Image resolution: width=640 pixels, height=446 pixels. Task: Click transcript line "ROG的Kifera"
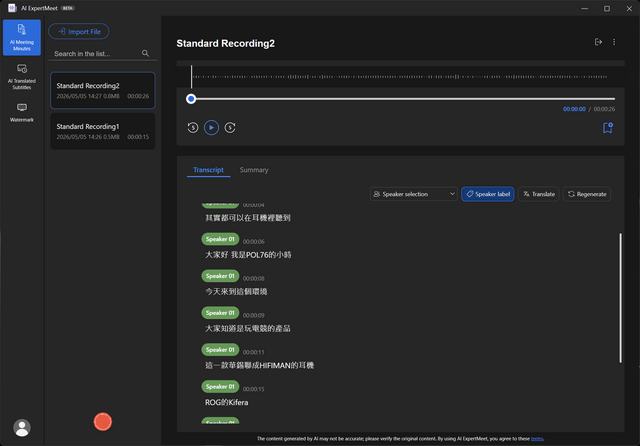[x=227, y=402]
